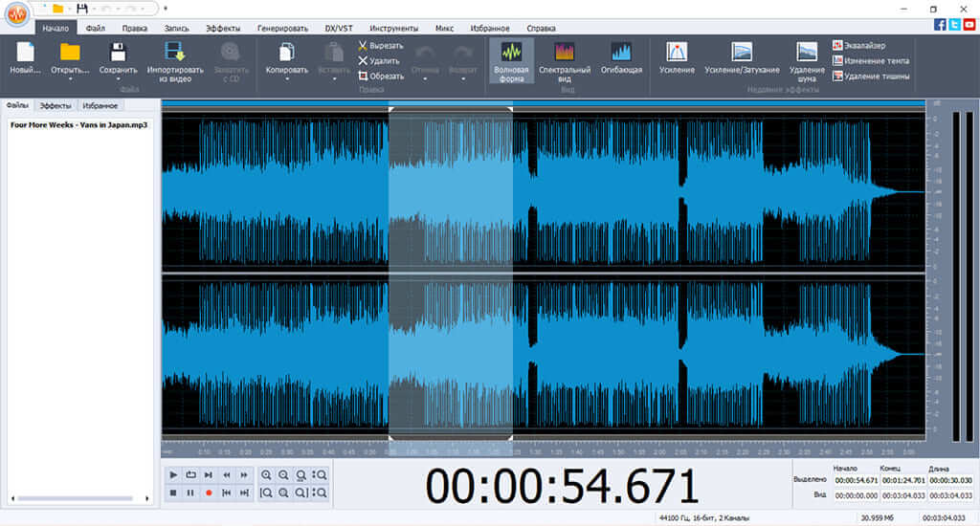Viewport: 980px width, 526px height.
Task: Open the Facebook icon link
Action: 940,24
